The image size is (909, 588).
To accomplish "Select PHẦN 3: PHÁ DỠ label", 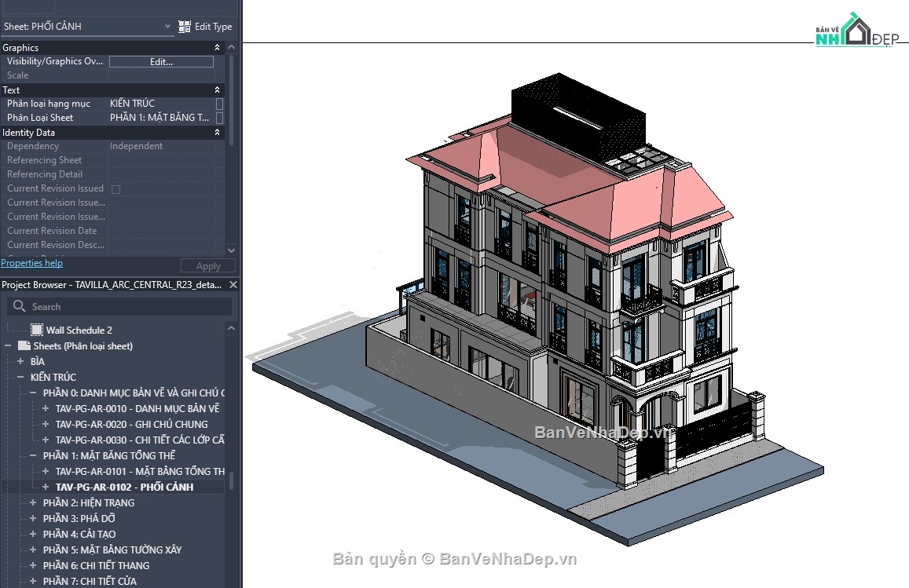I will tap(79, 518).
